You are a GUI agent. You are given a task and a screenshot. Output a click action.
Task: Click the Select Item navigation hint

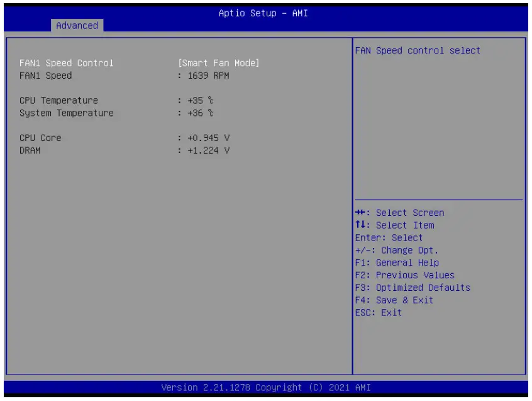[x=396, y=225]
